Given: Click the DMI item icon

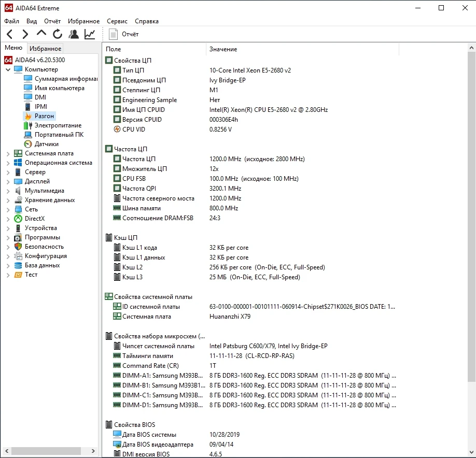Looking at the screenshot, I should pos(28,97).
